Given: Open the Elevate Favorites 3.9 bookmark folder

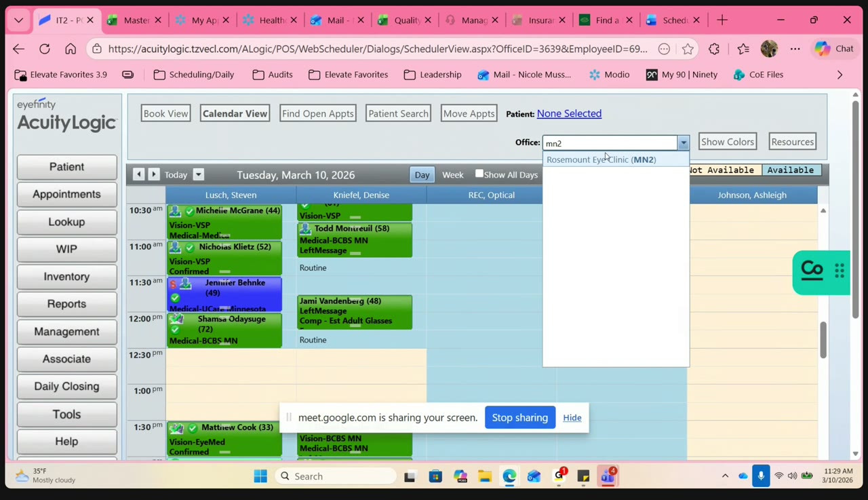Looking at the screenshot, I should (x=60, y=75).
